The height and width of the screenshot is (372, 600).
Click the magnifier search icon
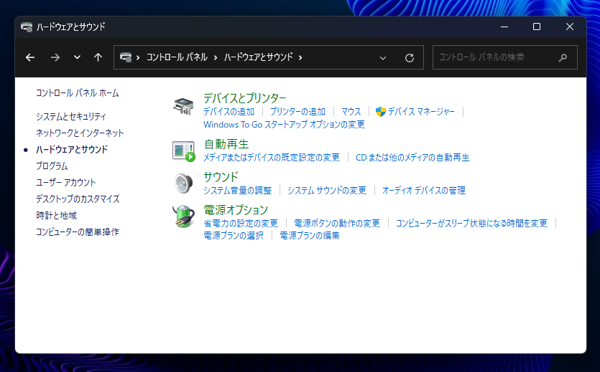(563, 58)
